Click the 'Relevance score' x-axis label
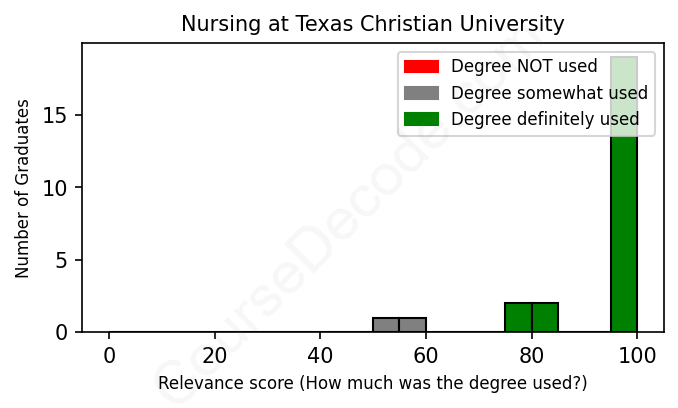The width and height of the screenshot is (678, 408). coord(372,384)
